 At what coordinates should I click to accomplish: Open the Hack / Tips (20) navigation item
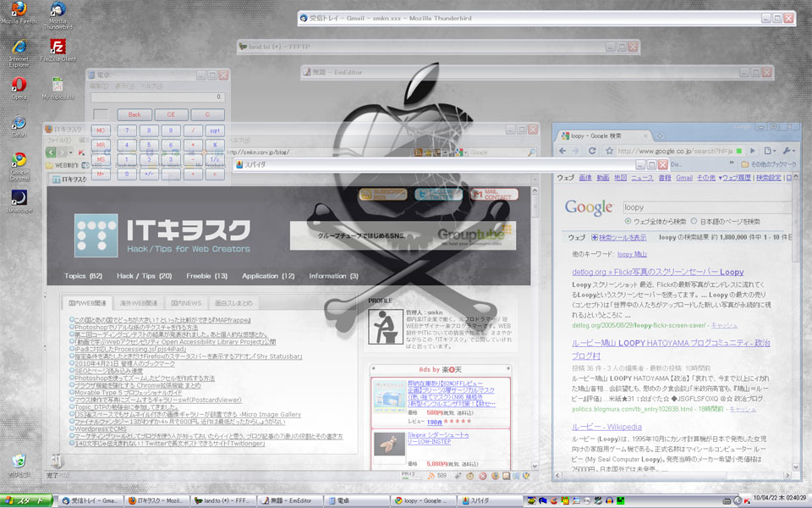[x=144, y=276]
